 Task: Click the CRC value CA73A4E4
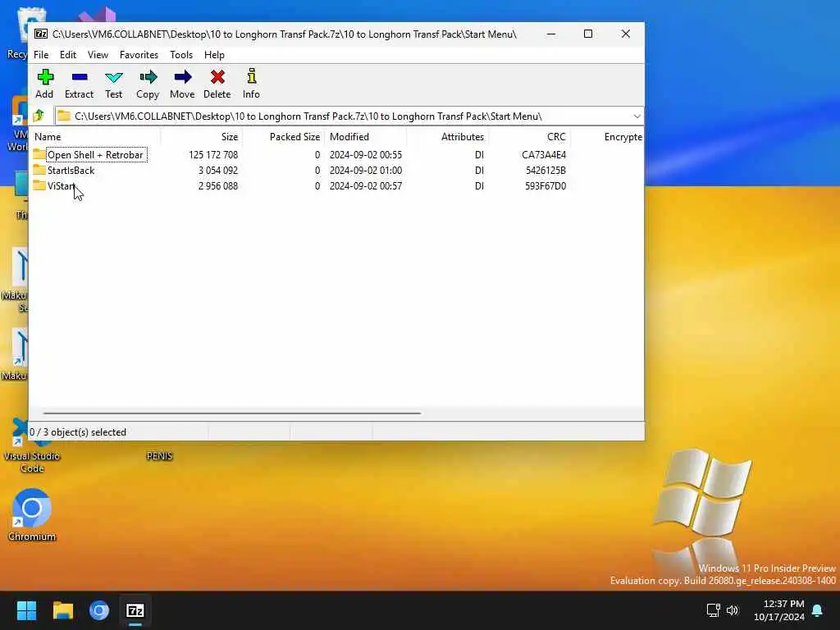[544, 155]
